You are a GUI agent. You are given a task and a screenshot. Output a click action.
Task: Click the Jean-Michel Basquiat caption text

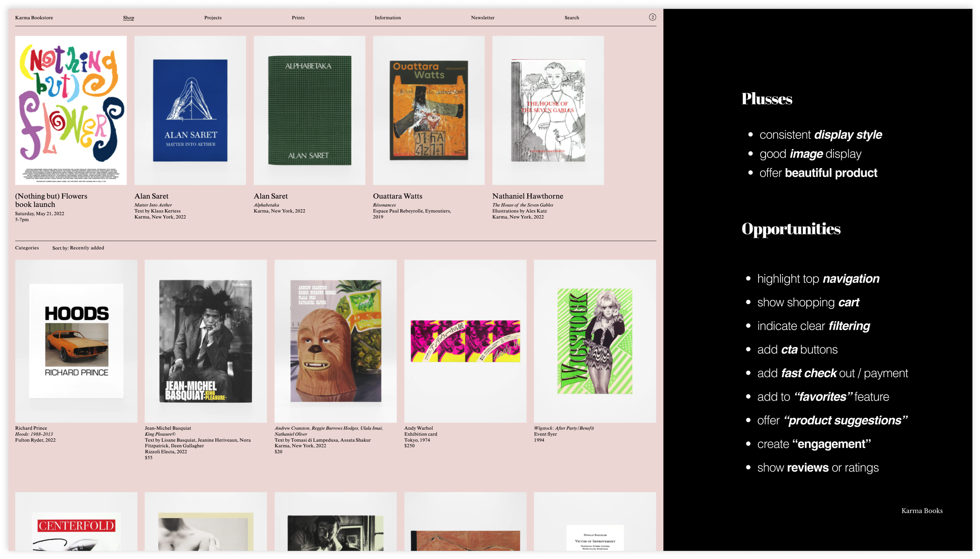coord(168,428)
